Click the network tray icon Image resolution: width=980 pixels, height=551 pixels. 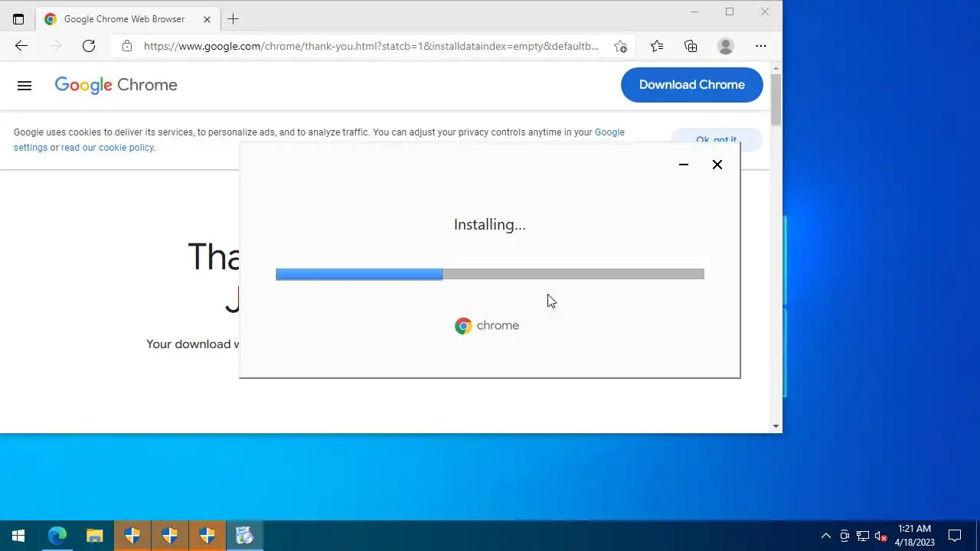click(863, 536)
